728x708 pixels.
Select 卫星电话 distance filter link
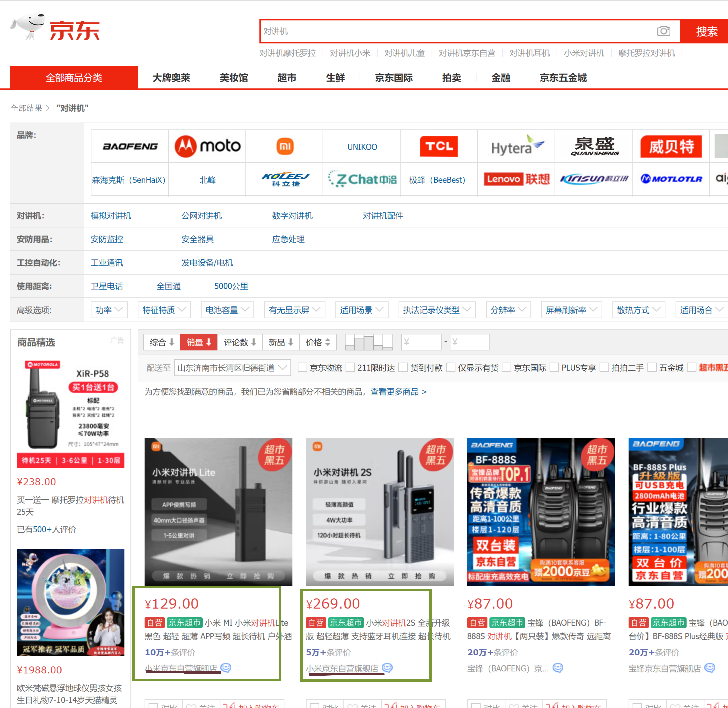pos(107,286)
